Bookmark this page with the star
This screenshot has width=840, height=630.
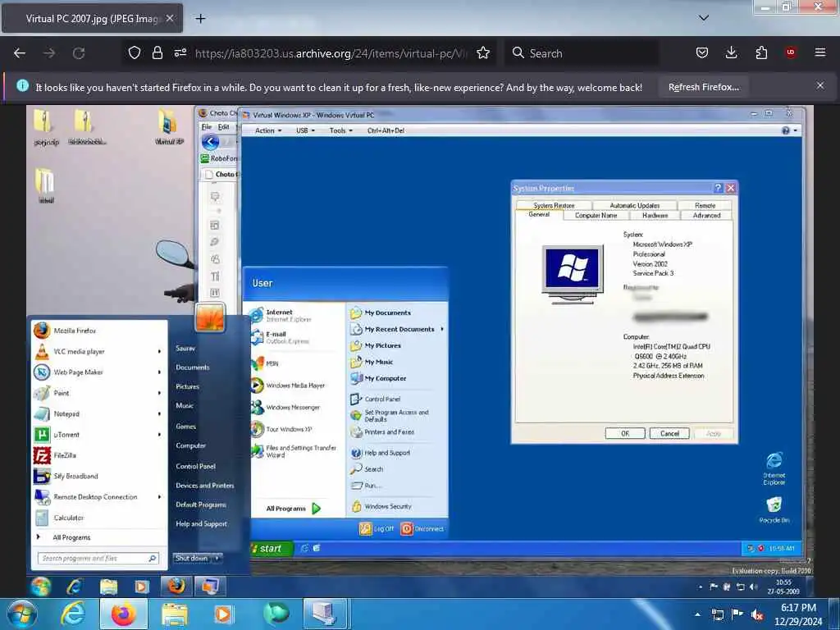(483, 52)
